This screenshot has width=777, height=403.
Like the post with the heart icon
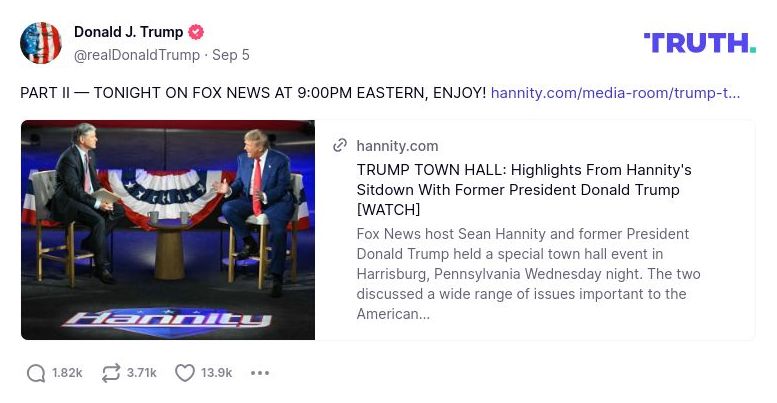[x=184, y=373]
